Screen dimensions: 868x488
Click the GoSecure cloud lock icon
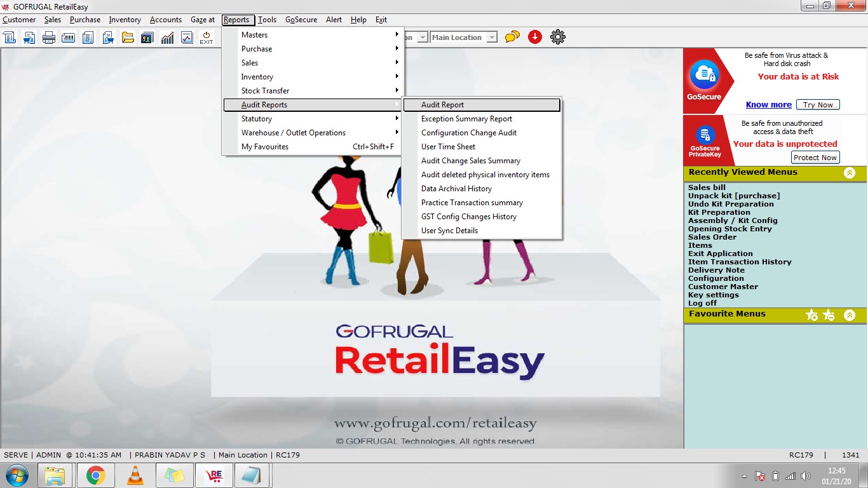[704, 76]
